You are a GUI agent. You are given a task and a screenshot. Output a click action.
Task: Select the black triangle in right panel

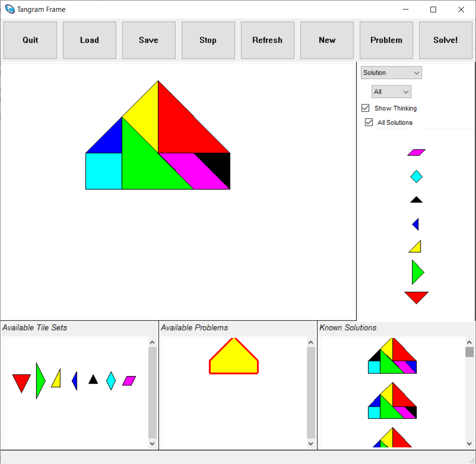[416, 199]
